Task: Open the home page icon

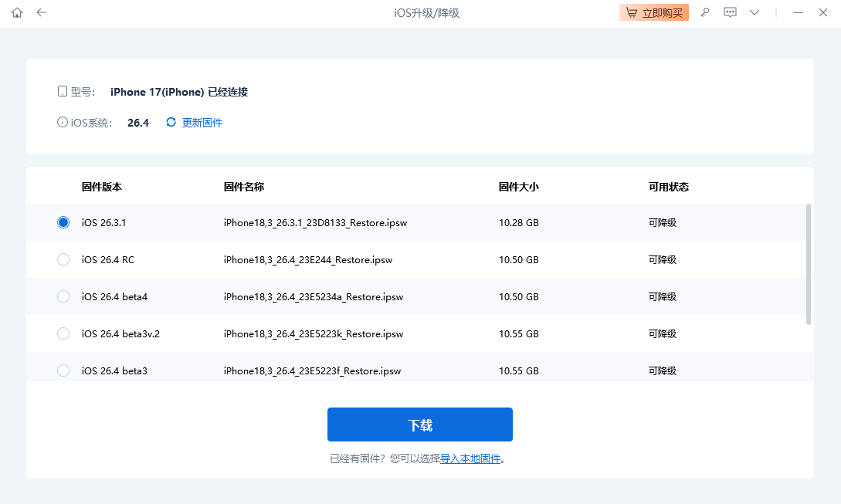Action: pyautogui.click(x=16, y=12)
